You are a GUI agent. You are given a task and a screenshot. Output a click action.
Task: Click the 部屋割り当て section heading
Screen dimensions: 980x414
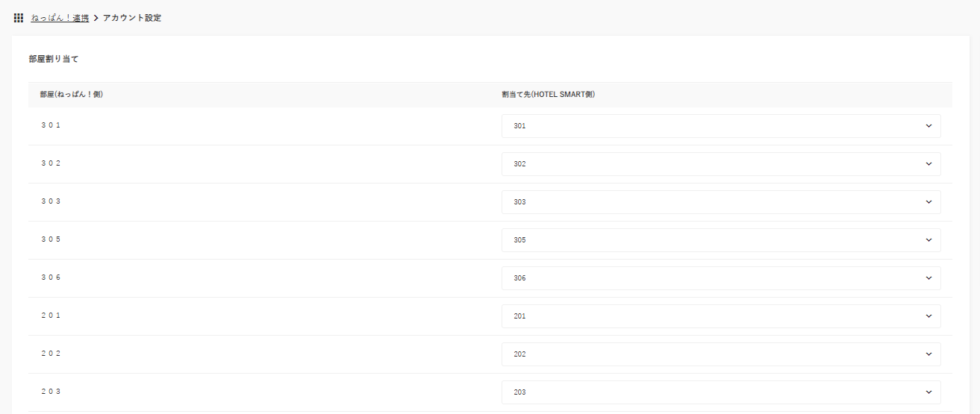pos(53,59)
